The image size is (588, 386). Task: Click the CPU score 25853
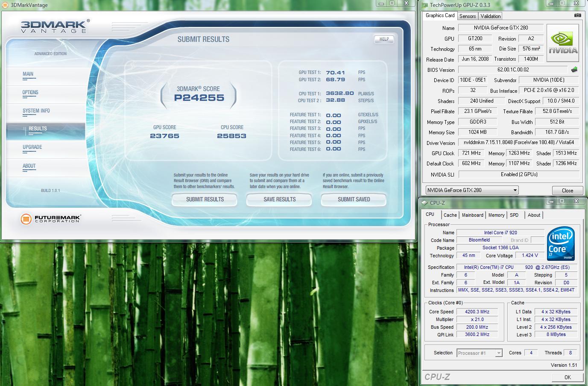pyautogui.click(x=231, y=136)
